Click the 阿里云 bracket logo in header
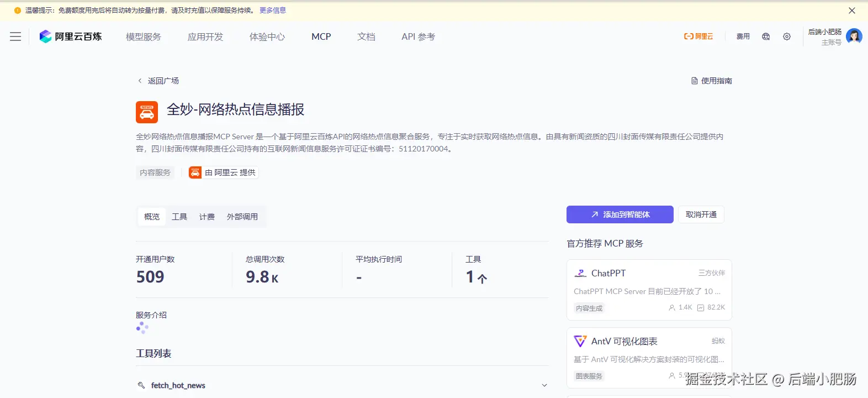868x398 pixels. (x=698, y=36)
